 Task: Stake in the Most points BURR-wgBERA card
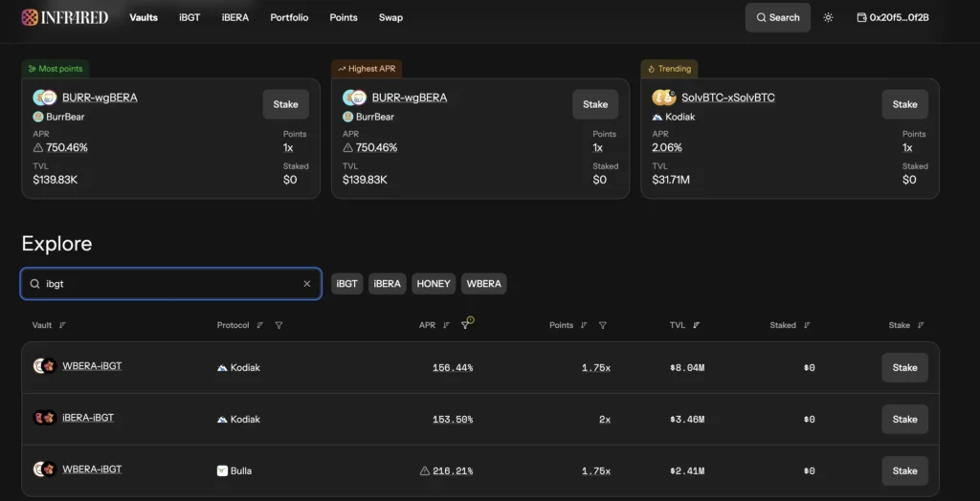click(x=285, y=104)
